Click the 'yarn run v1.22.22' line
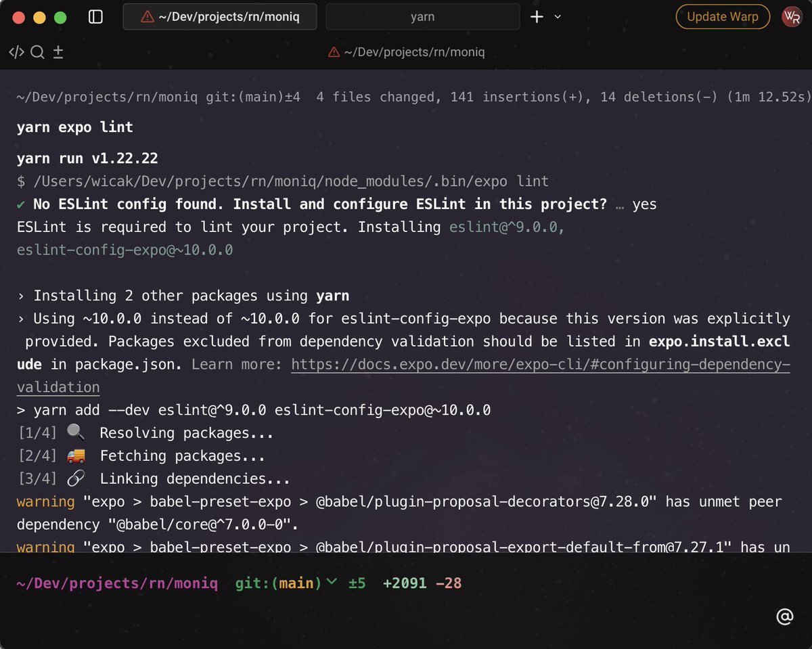This screenshot has width=812, height=649. [87, 159]
